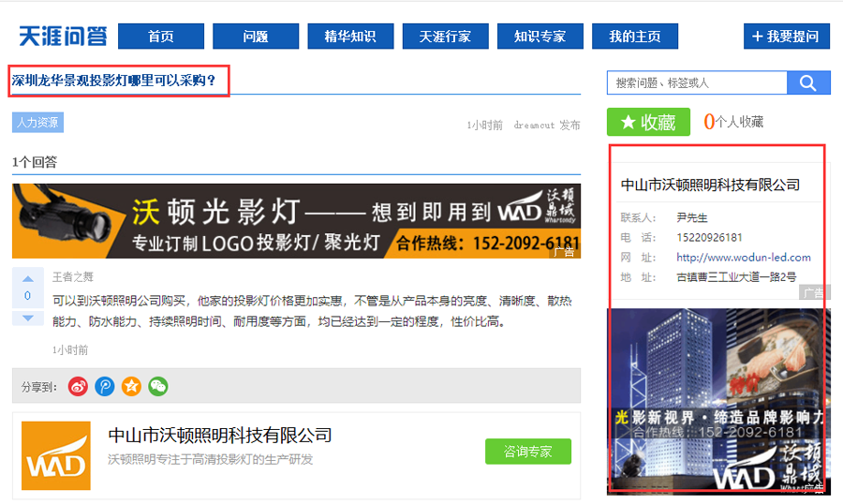Open poster dreamcut's profile
This screenshot has width=843, height=504.
click(534, 125)
